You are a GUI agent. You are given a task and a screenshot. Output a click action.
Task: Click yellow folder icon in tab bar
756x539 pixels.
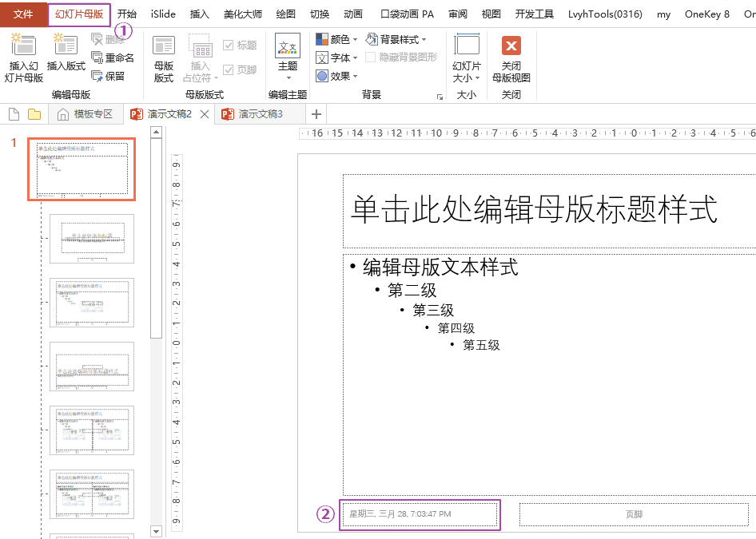(x=34, y=114)
